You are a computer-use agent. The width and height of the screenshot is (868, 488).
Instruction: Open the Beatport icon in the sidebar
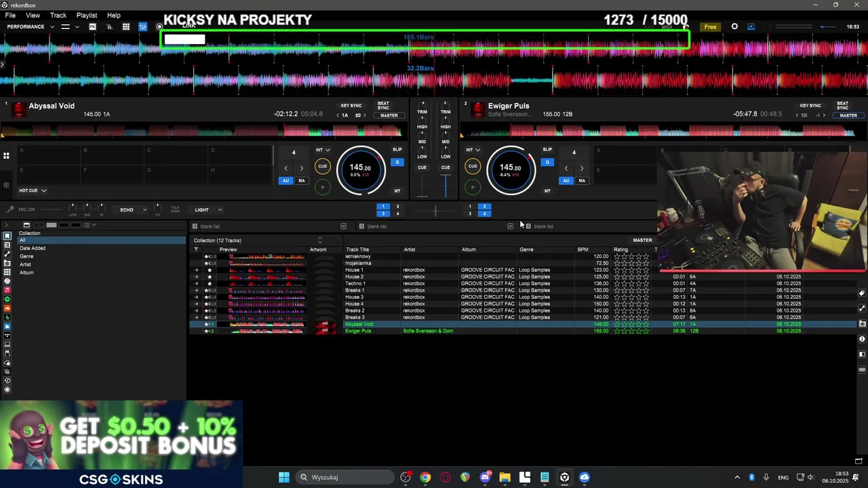click(x=7, y=317)
